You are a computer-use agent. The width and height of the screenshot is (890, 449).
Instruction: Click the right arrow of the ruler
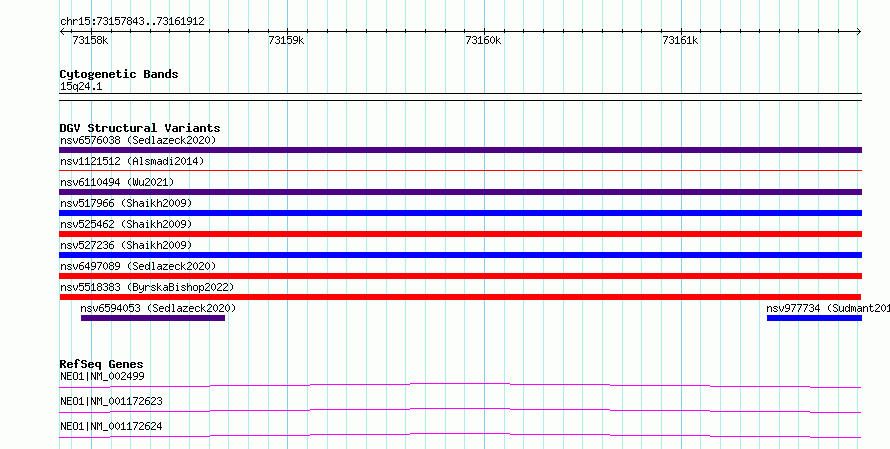pos(858,32)
